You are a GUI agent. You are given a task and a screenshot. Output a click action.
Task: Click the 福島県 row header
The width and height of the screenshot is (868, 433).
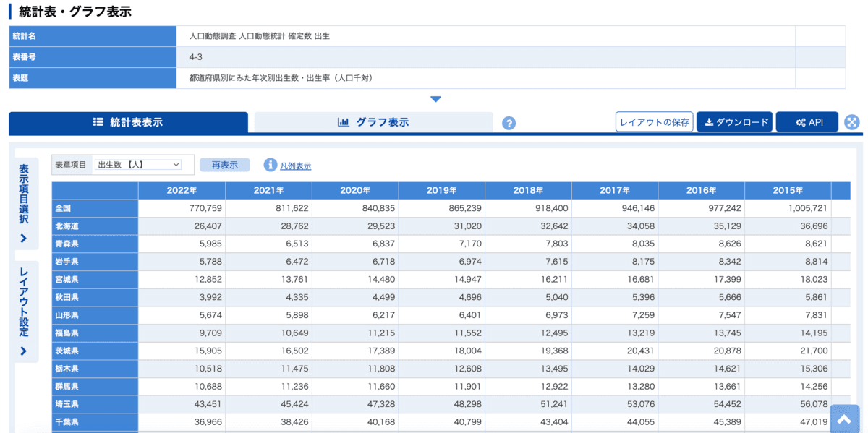[x=95, y=333]
